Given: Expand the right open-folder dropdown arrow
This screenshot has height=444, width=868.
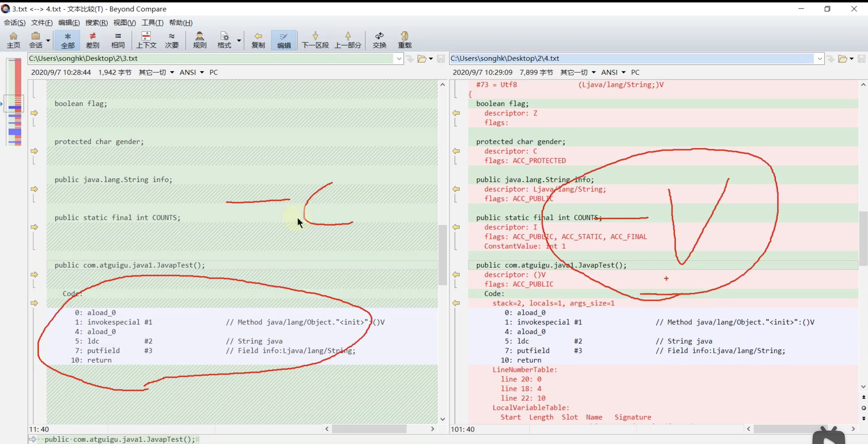Looking at the screenshot, I should [x=851, y=59].
